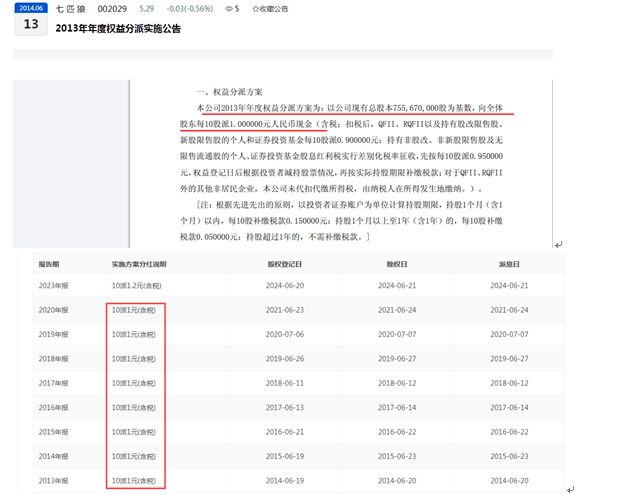The height and width of the screenshot is (495, 637).
Task: Click the dividend plan in the 2019年报 row
Action: point(134,334)
